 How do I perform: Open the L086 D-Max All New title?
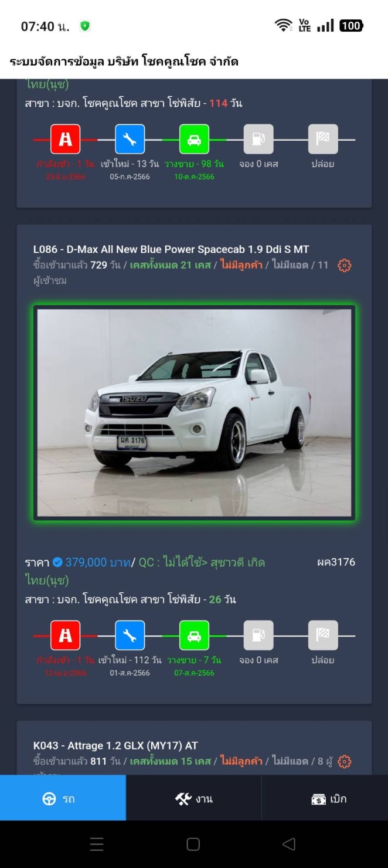click(171, 249)
